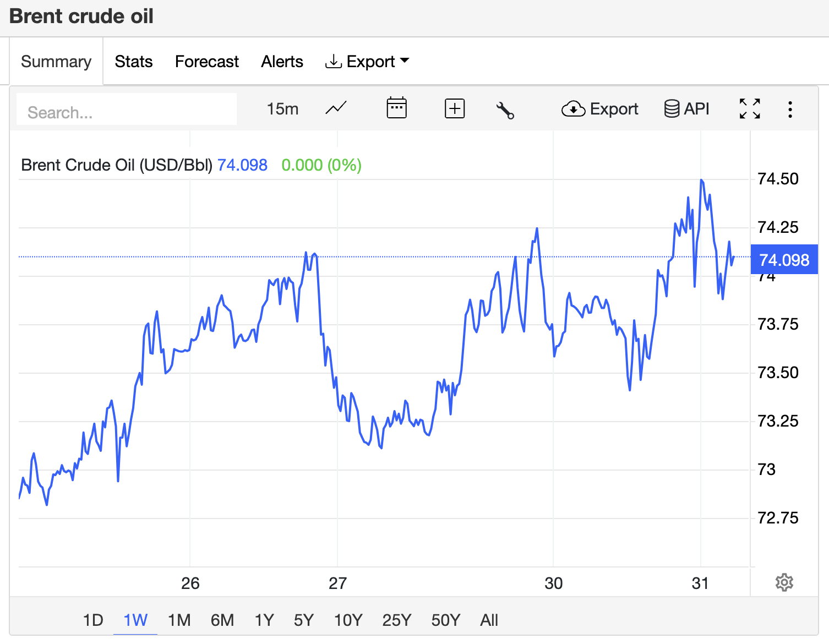
Task: Open the chart type line icon
Action: (x=336, y=108)
